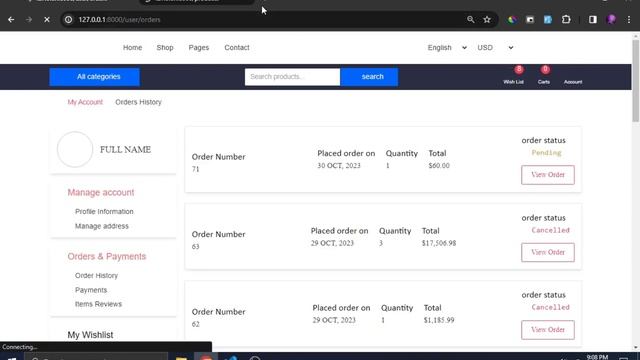Open the Shop menu item

pos(165,48)
